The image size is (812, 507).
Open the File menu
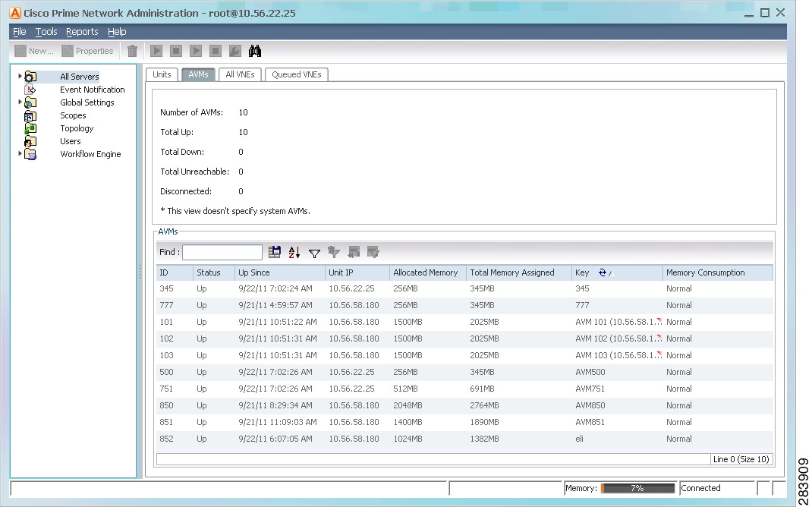click(19, 32)
